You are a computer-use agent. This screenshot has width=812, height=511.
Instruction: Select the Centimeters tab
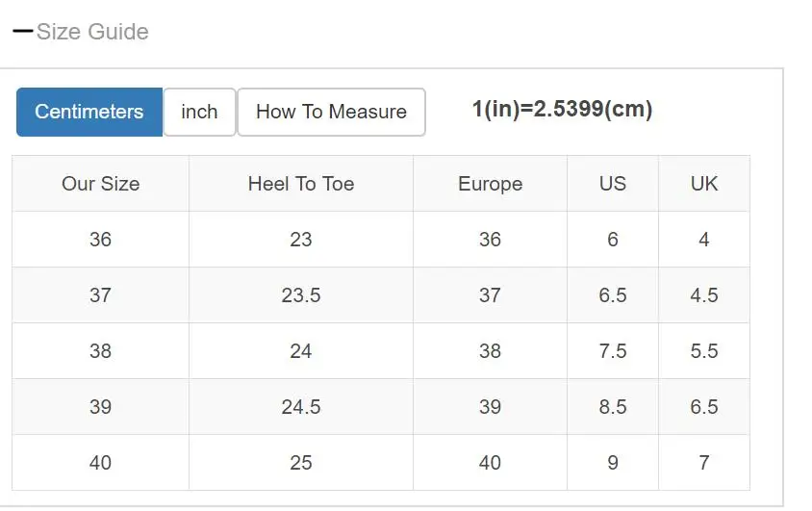[x=89, y=112]
